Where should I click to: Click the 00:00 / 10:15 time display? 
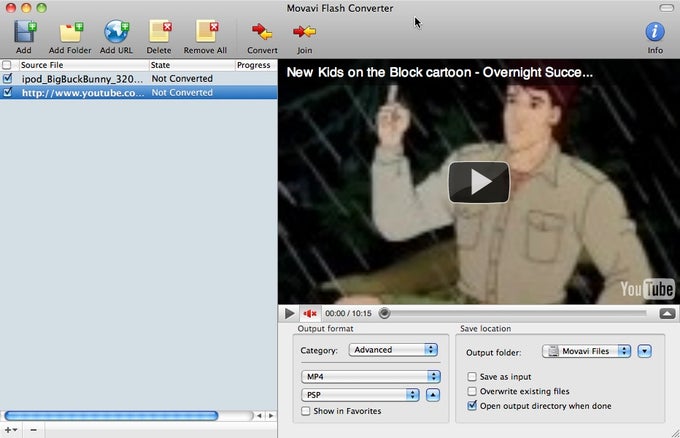click(x=348, y=313)
